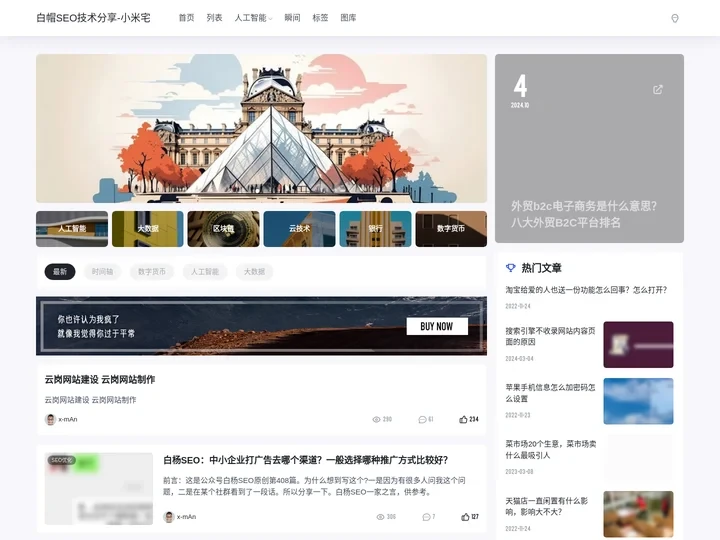Select the 时间轴 filter tab
720x540 pixels.
coord(102,271)
